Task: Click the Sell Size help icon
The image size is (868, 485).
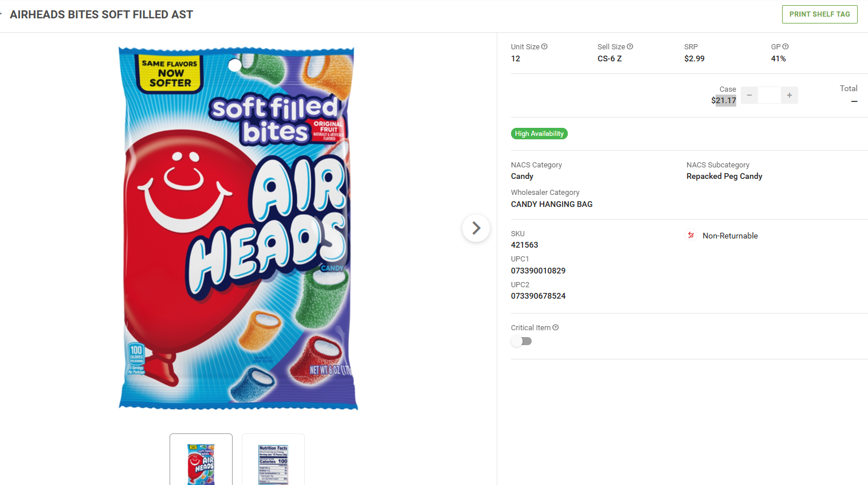Action: coord(630,46)
